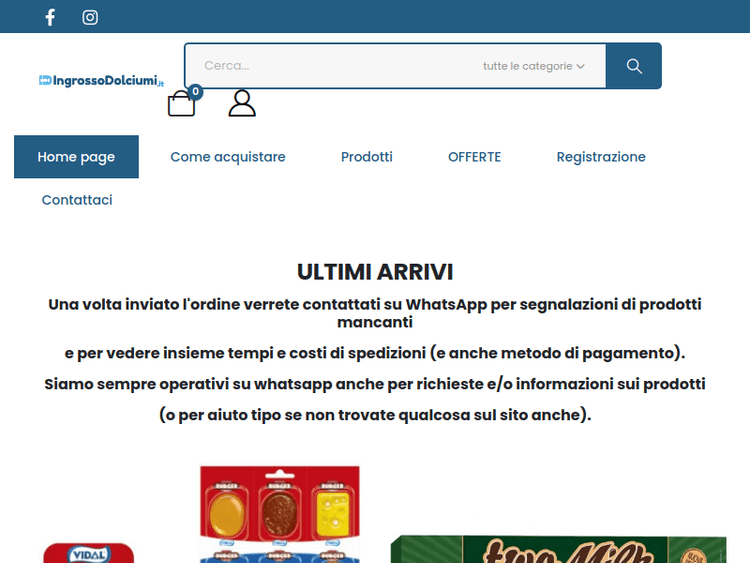Go to the Prodotti menu item
The height and width of the screenshot is (563, 750).
366,157
